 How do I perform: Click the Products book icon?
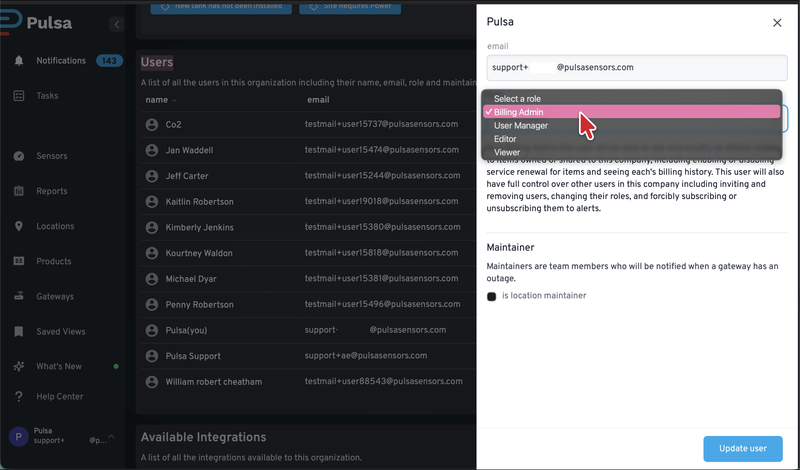[x=19, y=261]
